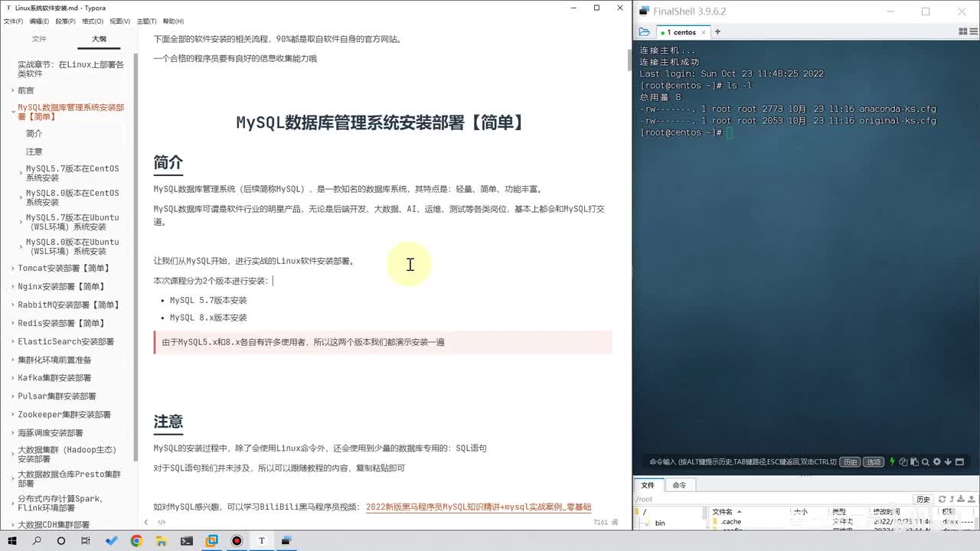Expand the RabbitMQ安装部署 outline item
Image resolution: width=980 pixels, height=551 pixels.
pos(11,305)
